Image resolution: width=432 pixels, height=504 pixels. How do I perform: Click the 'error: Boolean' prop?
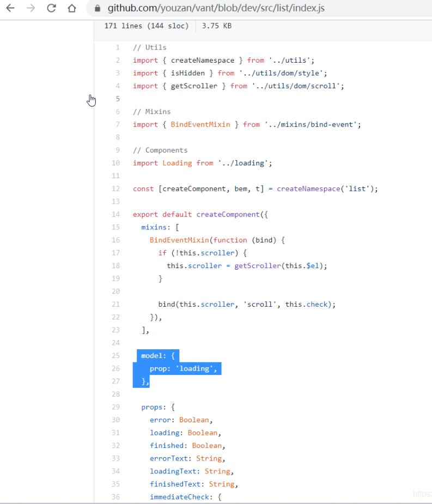[179, 420]
